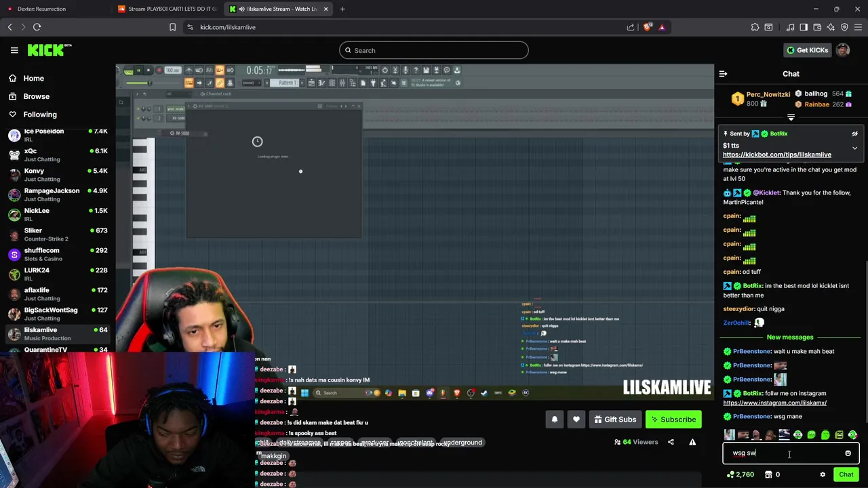Switch to the Dexter: Resurrection tab
868x488 pixels.
54,9
